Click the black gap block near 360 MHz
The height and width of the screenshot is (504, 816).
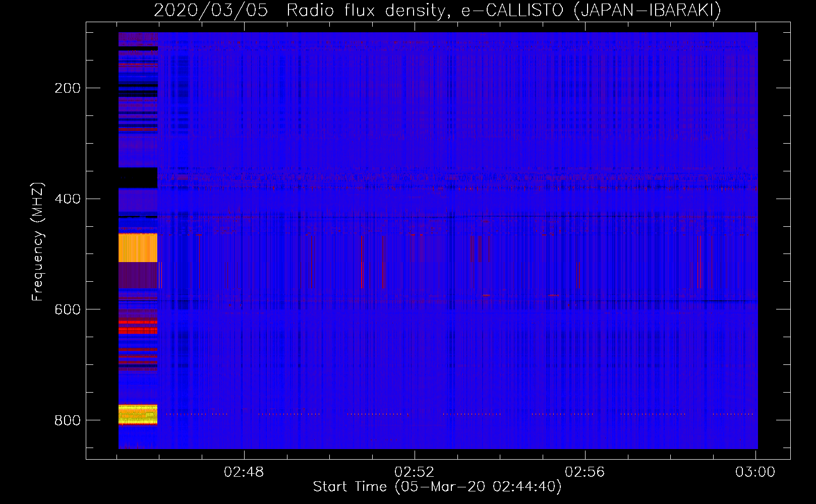tap(138, 178)
